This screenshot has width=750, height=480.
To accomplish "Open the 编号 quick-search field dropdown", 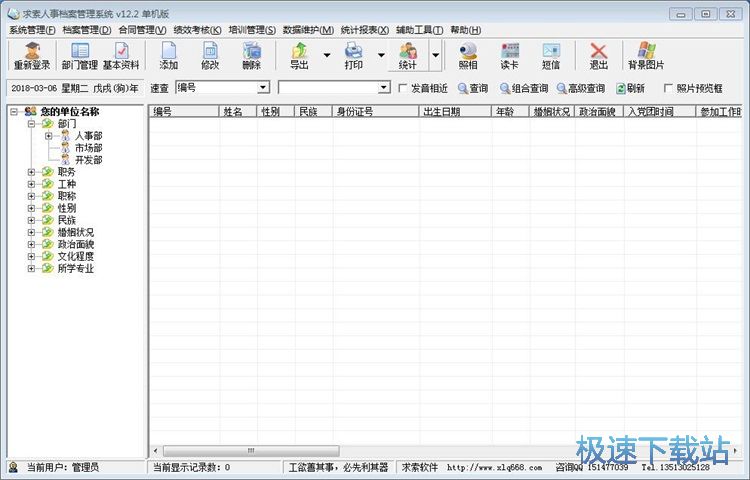I will coord(263,87).
